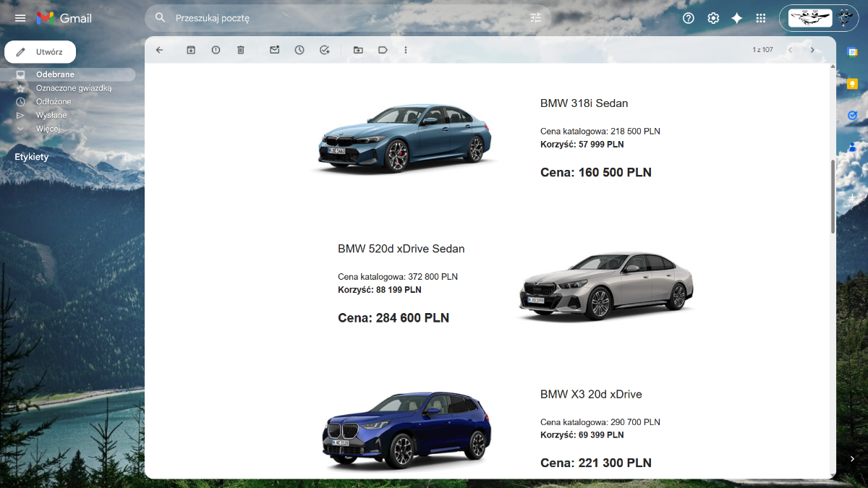Image resolution: width=868 pixels, height=488 pixels.
Task: Open the Gemini sparkle icon
Action: coord(736,18)
